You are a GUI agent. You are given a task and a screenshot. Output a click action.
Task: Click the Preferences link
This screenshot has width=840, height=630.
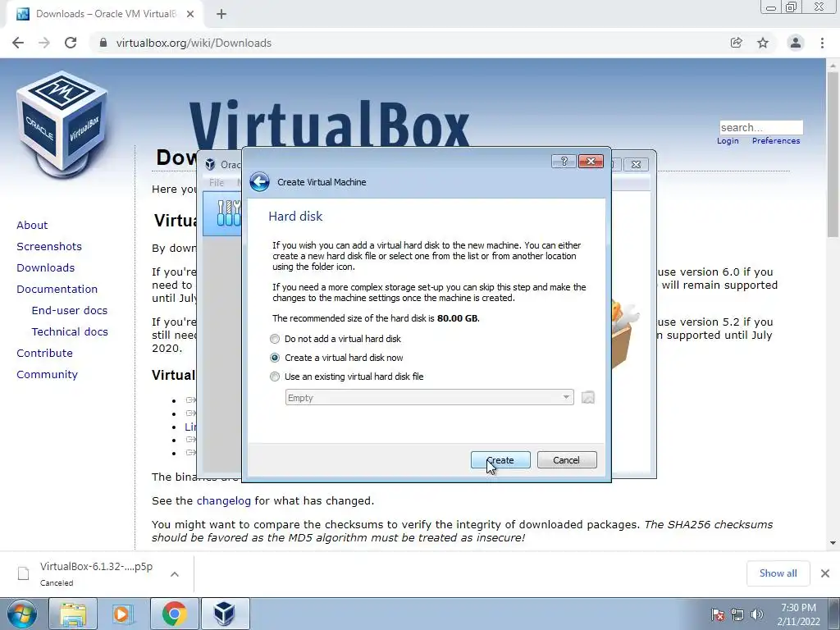pos(776,141)
